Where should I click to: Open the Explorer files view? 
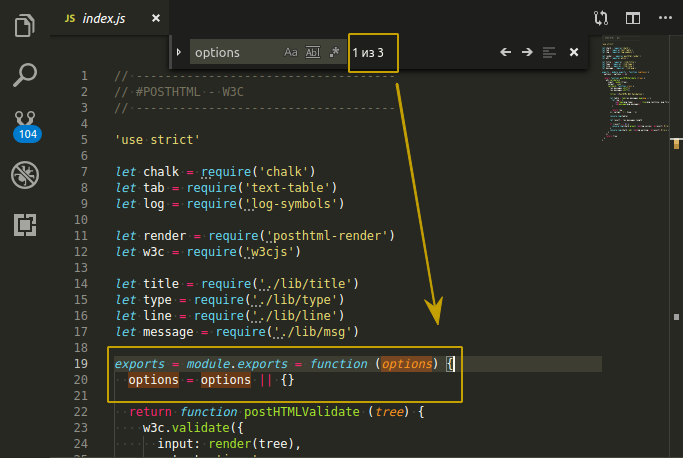tap(25, 26)
